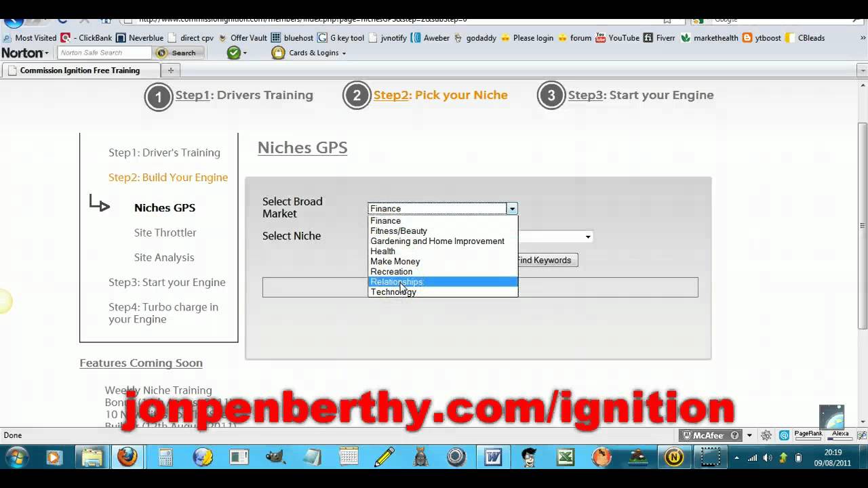The width and height of the screenshot is (868, 488).
Task: Click the circled step 1 number icon
Action: click(159, 96)
